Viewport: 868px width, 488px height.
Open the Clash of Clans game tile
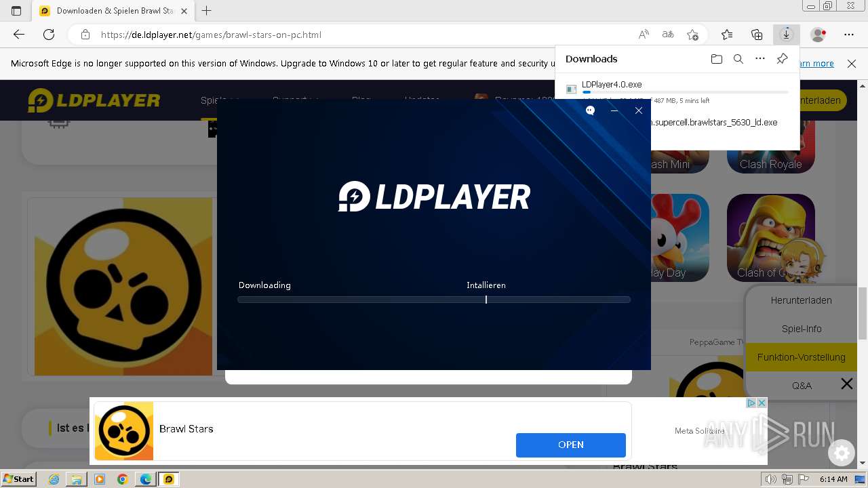tap(771, 238)
